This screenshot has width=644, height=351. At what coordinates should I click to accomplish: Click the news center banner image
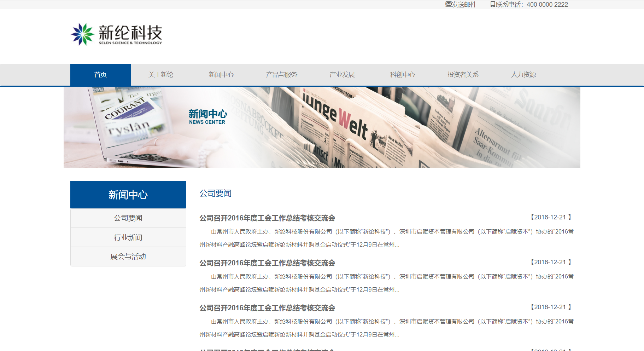click(322, 127)
